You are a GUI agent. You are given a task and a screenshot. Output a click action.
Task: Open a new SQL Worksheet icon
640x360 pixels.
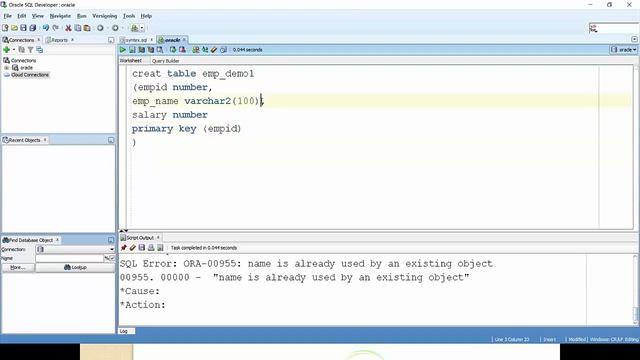(134, 28)
